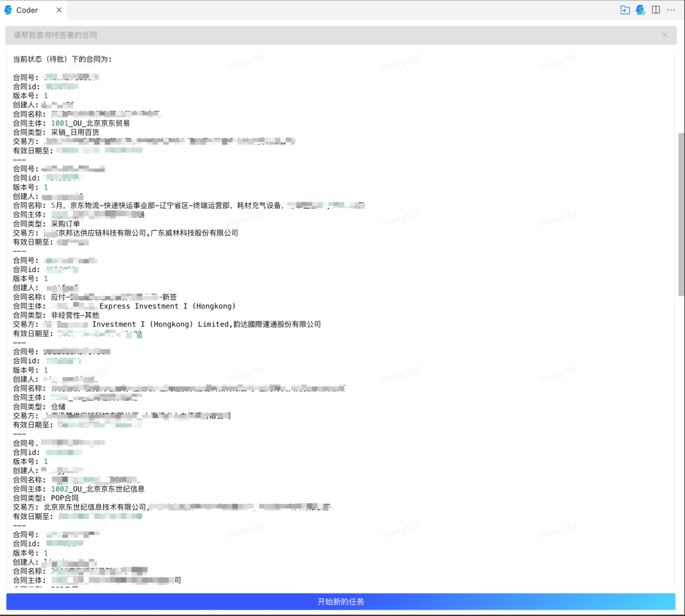Toggle the split editor layout icon
Viewport: 685px width, 616px height.
tap(656, 10)
